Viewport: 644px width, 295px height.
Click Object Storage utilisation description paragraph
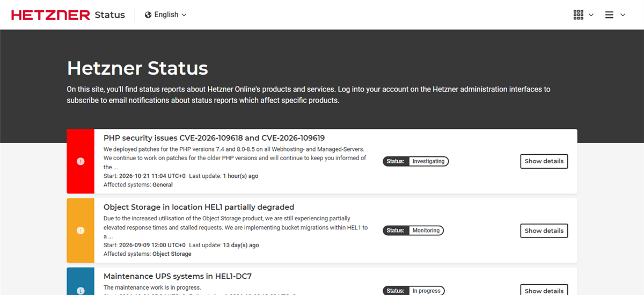(x=236, y=227)
